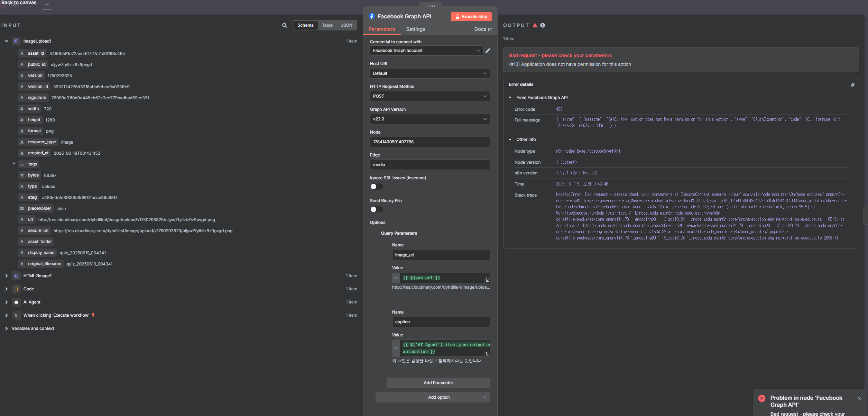The image size is (868, 416).
Task: Click the manual trigger cursor icon
Action: pos(16,315)
